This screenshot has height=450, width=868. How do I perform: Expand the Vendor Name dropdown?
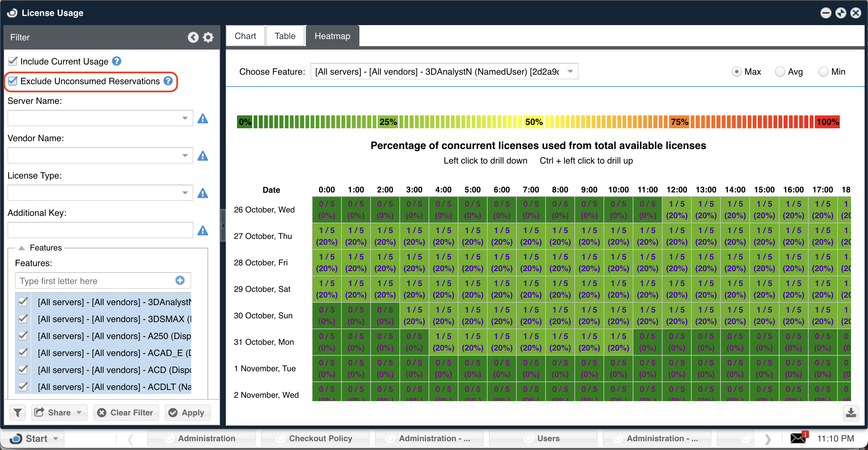tap(185, 155)
